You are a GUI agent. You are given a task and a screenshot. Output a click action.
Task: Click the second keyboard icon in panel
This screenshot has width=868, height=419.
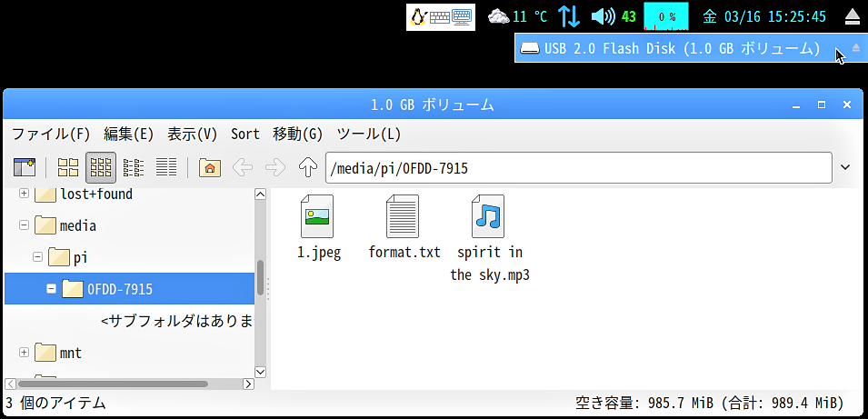coord(462,17)
